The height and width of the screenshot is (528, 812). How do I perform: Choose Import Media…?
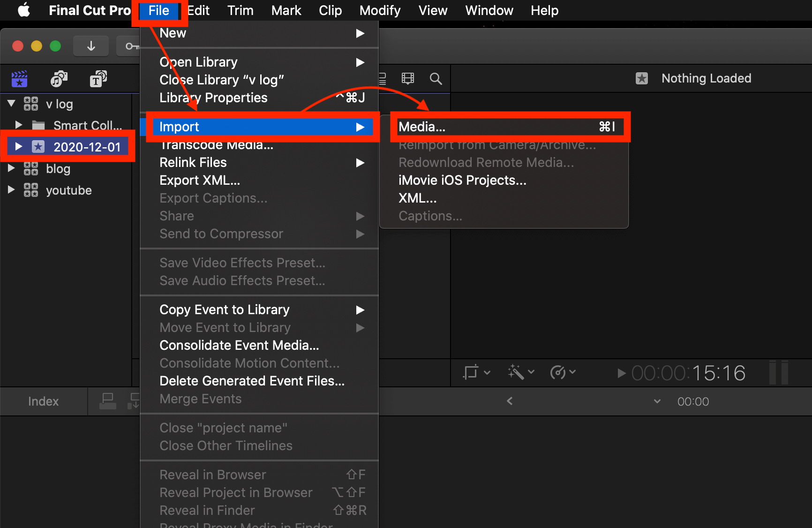click(504, 127)
